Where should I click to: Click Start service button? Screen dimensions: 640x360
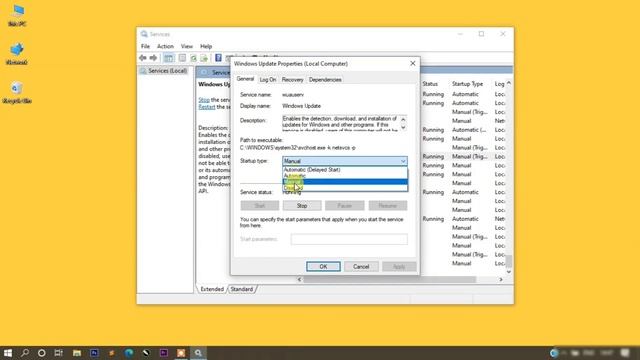click(260, 206)
